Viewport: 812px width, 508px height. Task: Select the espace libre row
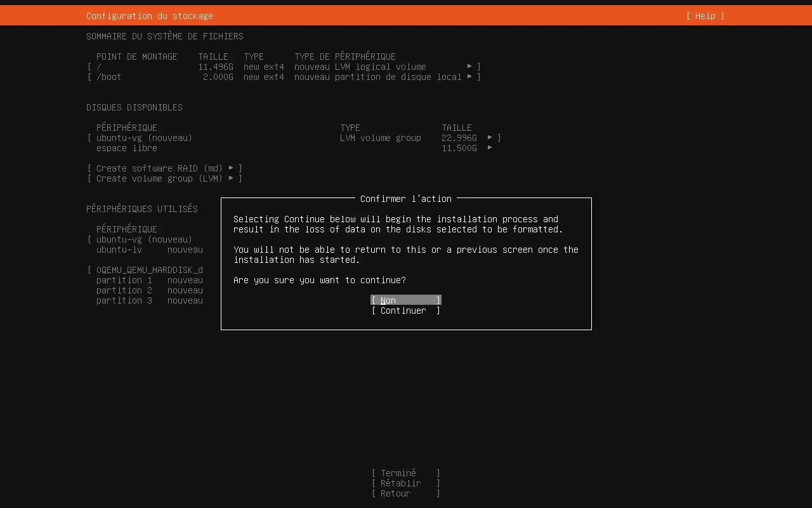pos(294,148)
